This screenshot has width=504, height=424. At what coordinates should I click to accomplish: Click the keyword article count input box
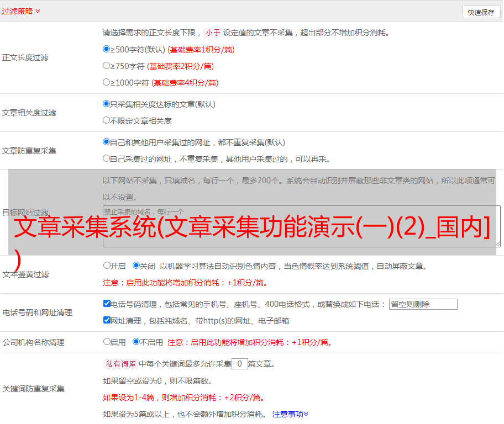[x=239, y=364]
